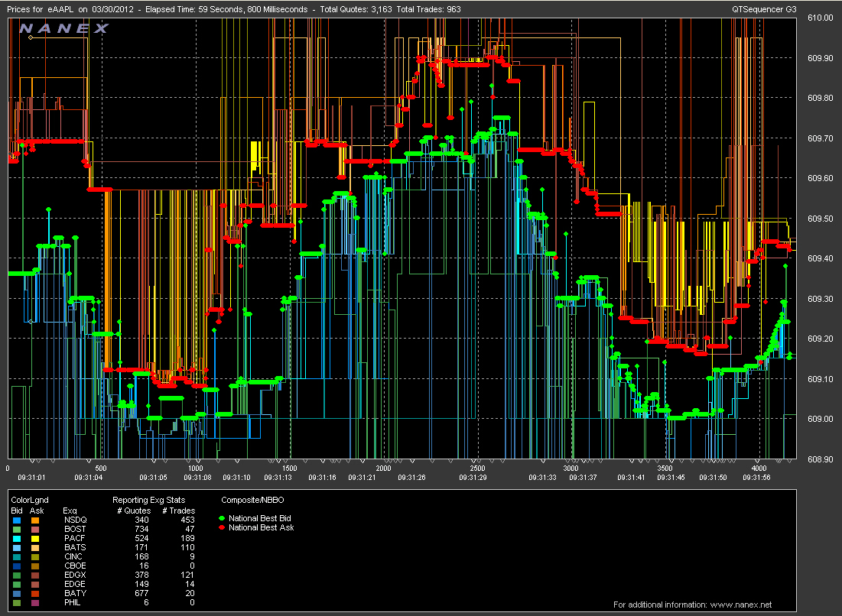Viewport: 842px width, 616px height.
Task: Click the '# Trades' column header
Action: pyautogui.click(x=179, y=511)
